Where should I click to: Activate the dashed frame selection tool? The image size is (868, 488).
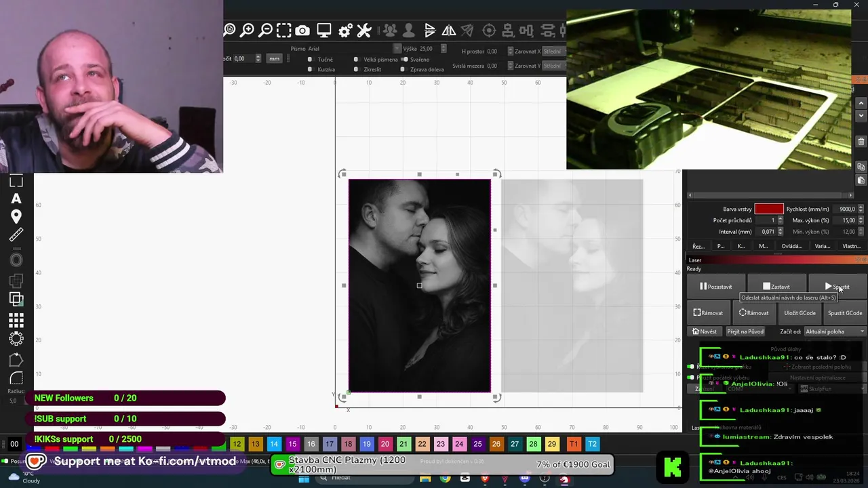coord(284,30)
